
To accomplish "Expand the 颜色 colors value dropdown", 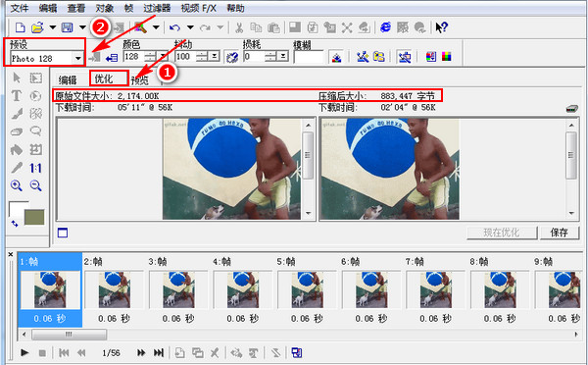I will [x=163, y=56].
